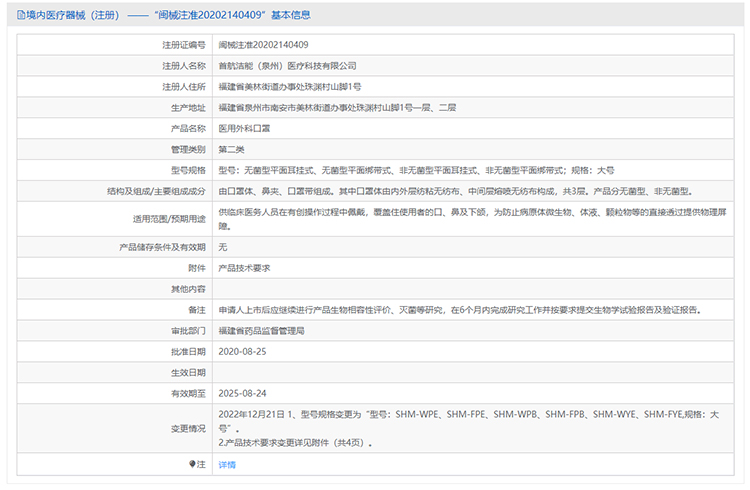
Task: Click the 生产地址 production address value
Action: [x=337, y=108]
